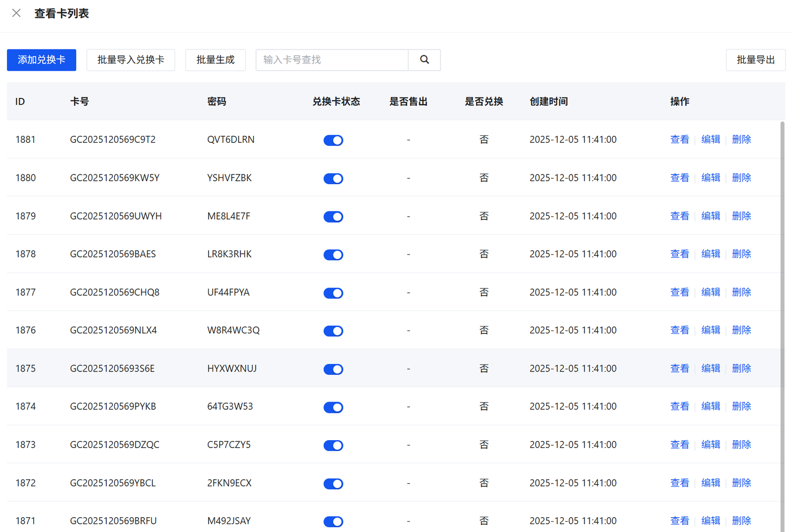This screenshot has height=532, width=791.
Task: Click 删除 for card 1881
Action: tap(741, 140)
